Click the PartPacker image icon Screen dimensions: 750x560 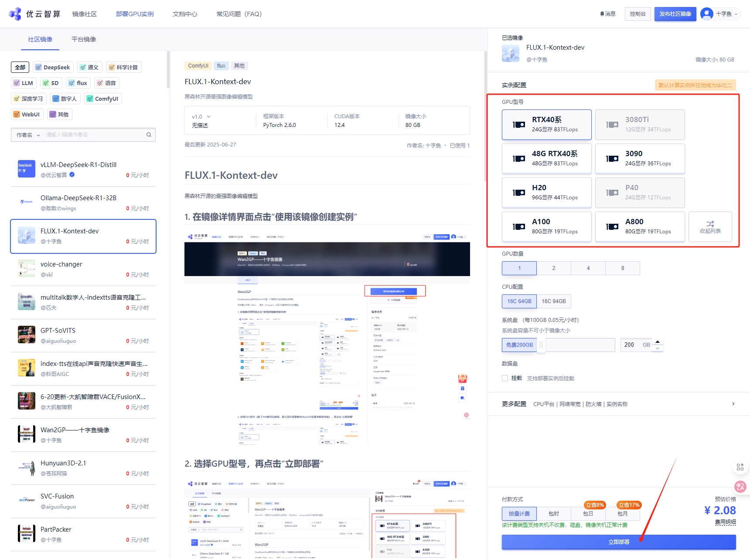tap(27, 533)
